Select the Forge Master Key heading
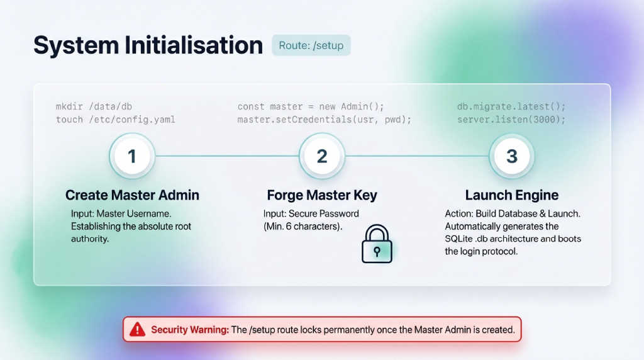The image size is (644, 360). coord(322,195)
